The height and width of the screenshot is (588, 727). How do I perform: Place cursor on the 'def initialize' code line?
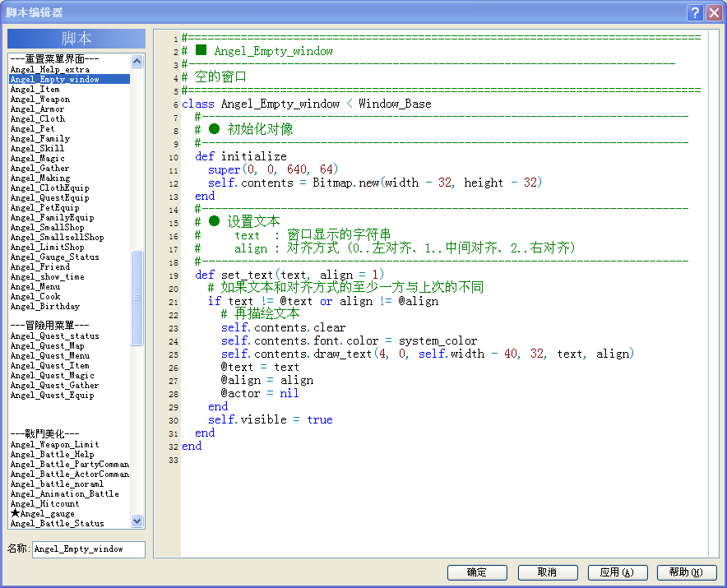point(241,156)
